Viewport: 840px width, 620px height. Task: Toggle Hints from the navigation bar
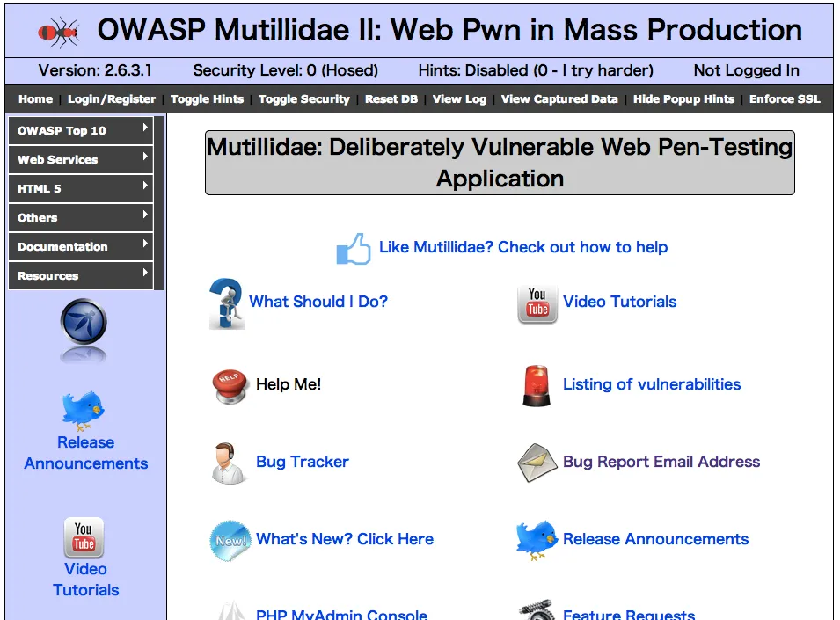click(x=207, y=99)
